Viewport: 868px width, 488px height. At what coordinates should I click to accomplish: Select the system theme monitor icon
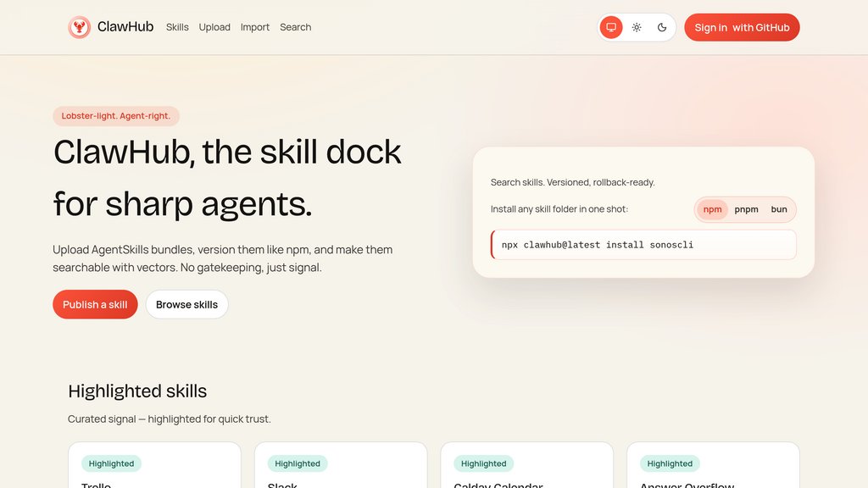coord(611,27)
